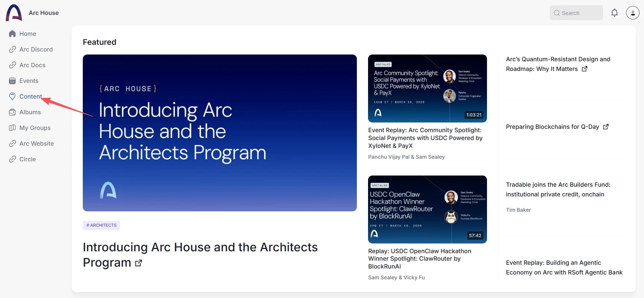Click the My Groups book icon
Image resolution: width=644 pixels, height=298 pixels.
12,128
